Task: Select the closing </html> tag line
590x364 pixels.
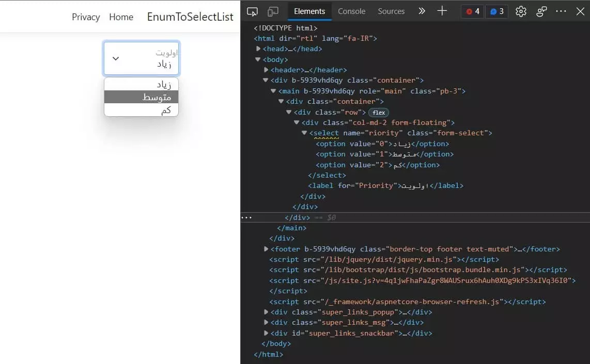Action: click(x=268, y=354)
